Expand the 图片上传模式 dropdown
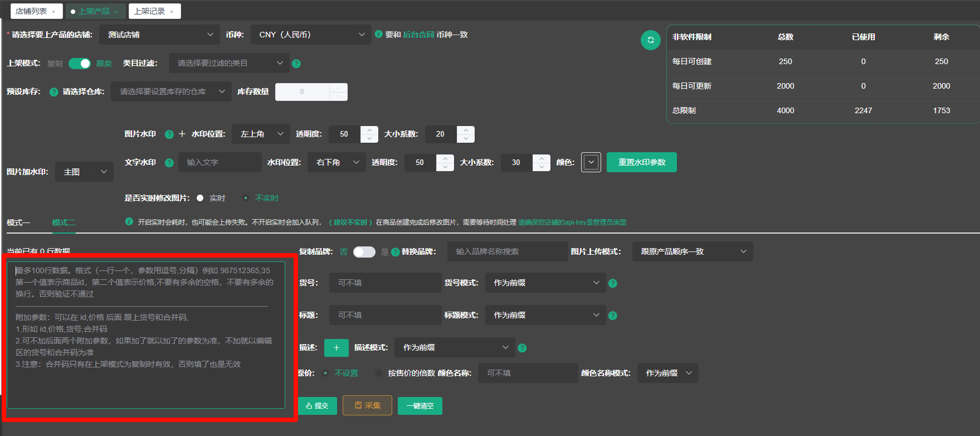Image resolution: width=980 pixels, height=436 pixels. point(692,251)
